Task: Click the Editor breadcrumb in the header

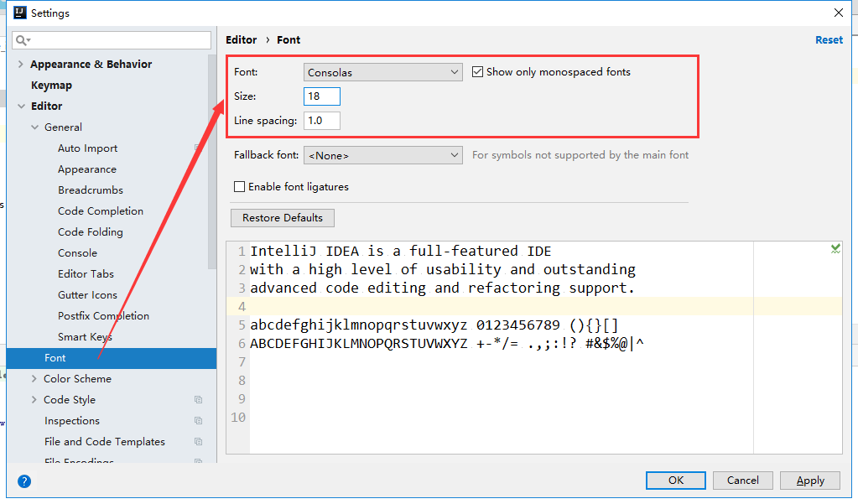Action: pos(242,40)
